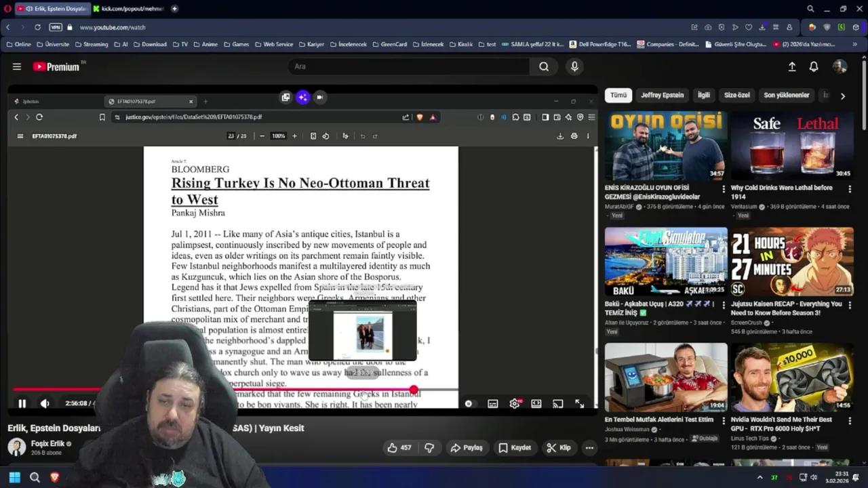Select the İlgili filter chip
Screen dimensions: 868x488
(x=704, y=96)
